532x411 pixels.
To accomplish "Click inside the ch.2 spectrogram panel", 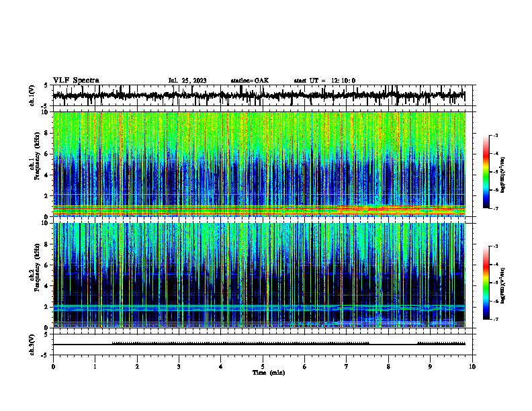I will 263,275.
